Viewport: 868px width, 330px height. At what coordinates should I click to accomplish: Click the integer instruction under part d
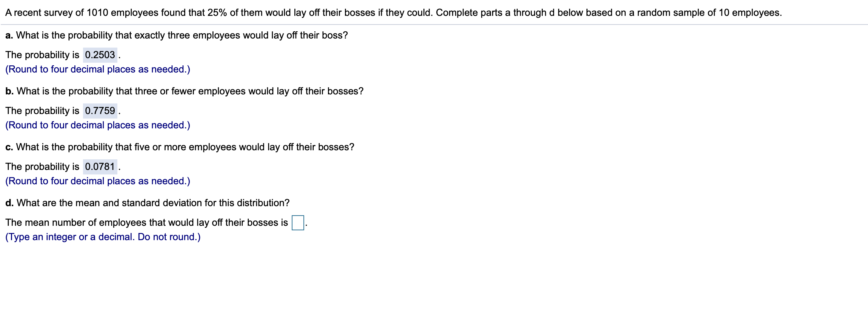[103, 237]
